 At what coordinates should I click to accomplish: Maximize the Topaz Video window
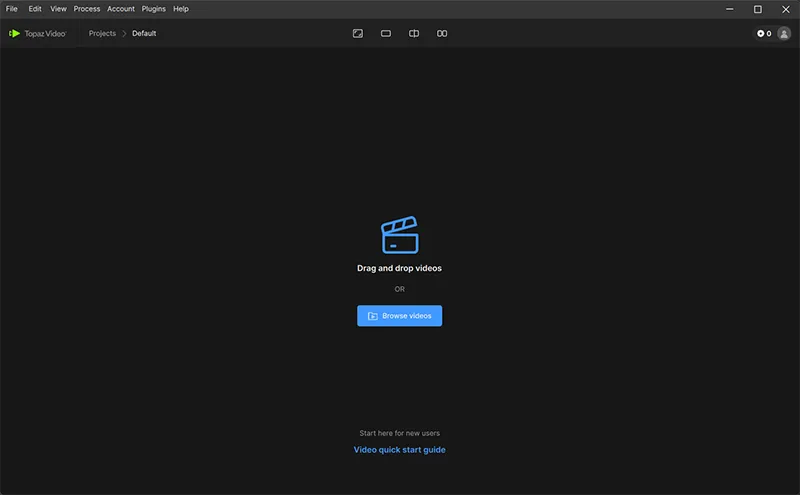(x=757, y=9)
